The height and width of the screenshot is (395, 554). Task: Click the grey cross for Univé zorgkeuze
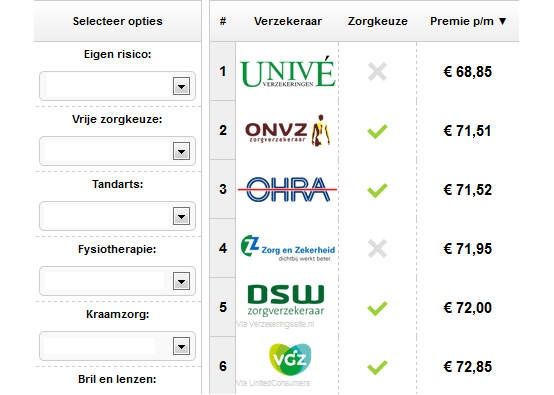point(377,72)
